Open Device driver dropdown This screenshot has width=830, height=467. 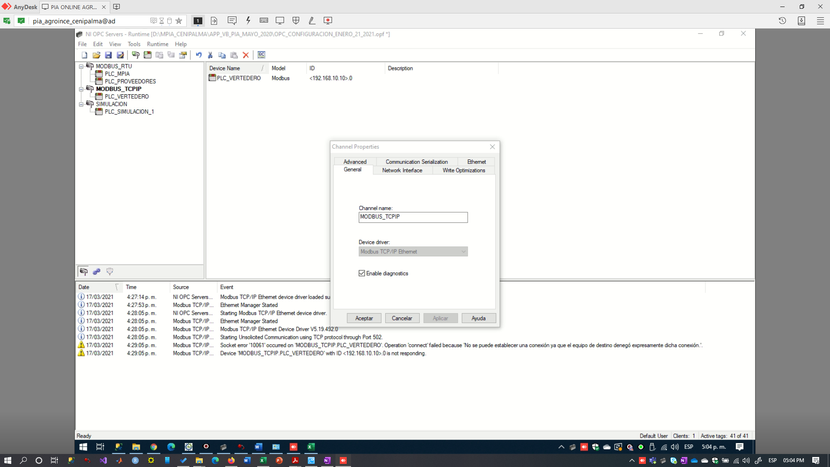413,252
